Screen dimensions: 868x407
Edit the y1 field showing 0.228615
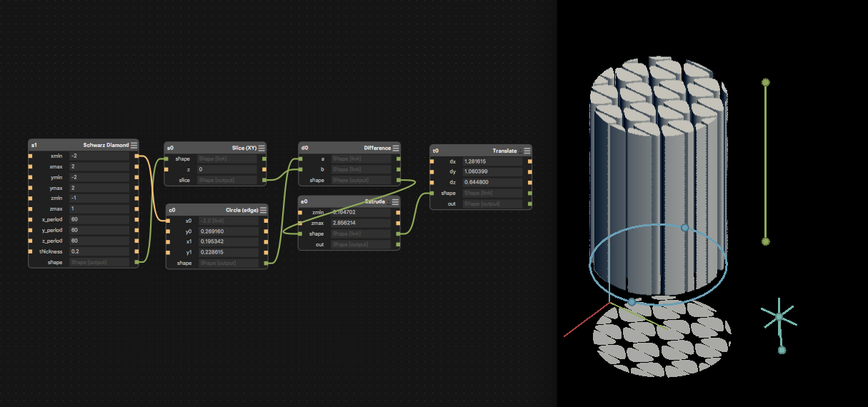(230, 252)
